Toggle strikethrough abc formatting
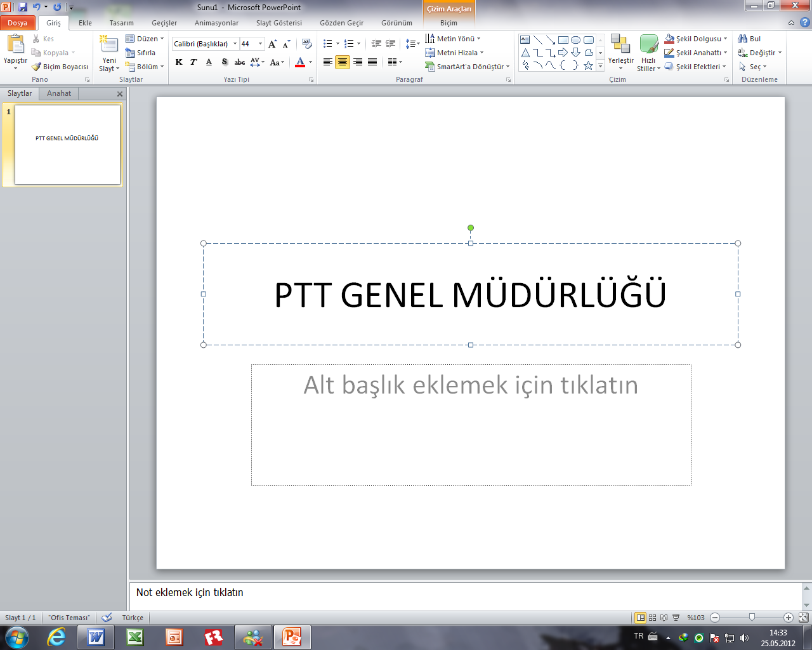The height and width of the screenshot is (650, 812). 240,62
